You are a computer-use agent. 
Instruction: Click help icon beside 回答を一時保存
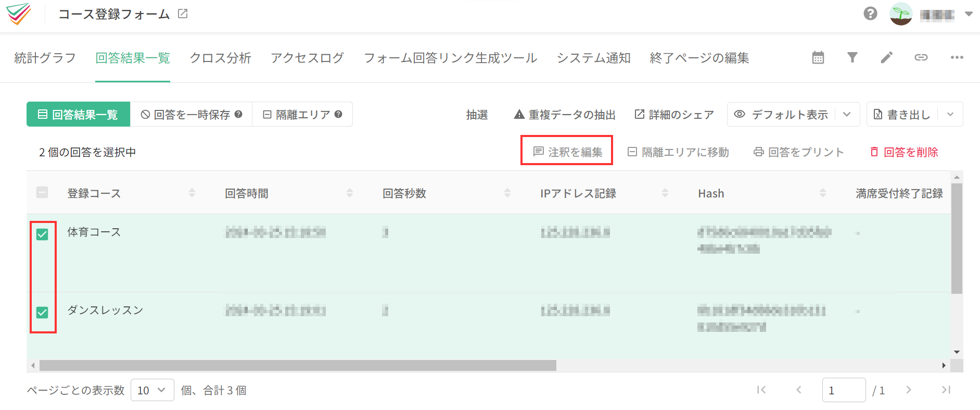coord(238,114)
